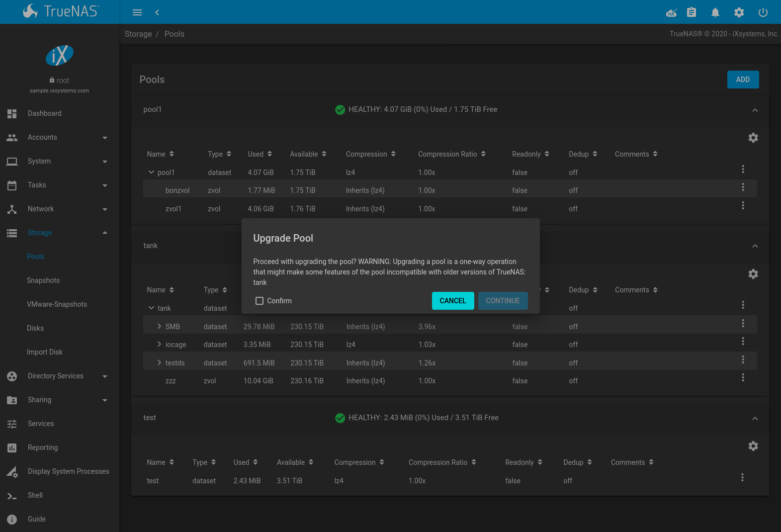
Task: Click the Dashboard icon in sidebar
Action: [12, 113]
